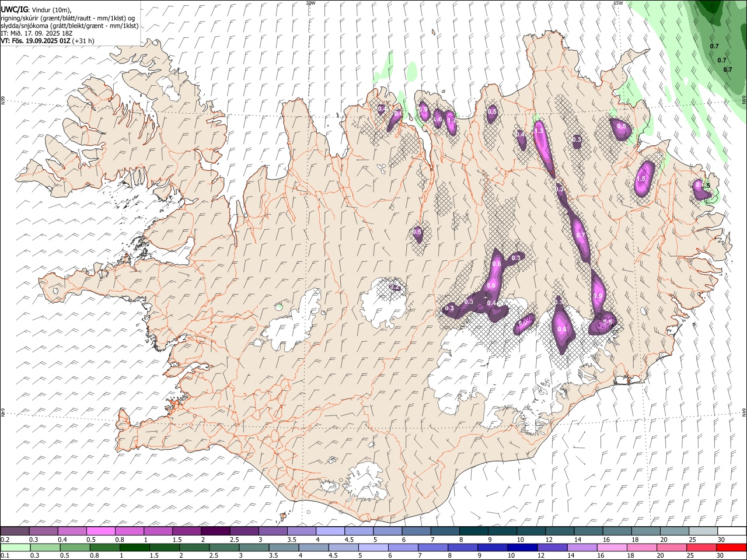Click the '66N' latitude label on right edge
Screen dimensions: 747x560
tap(744, 99)
